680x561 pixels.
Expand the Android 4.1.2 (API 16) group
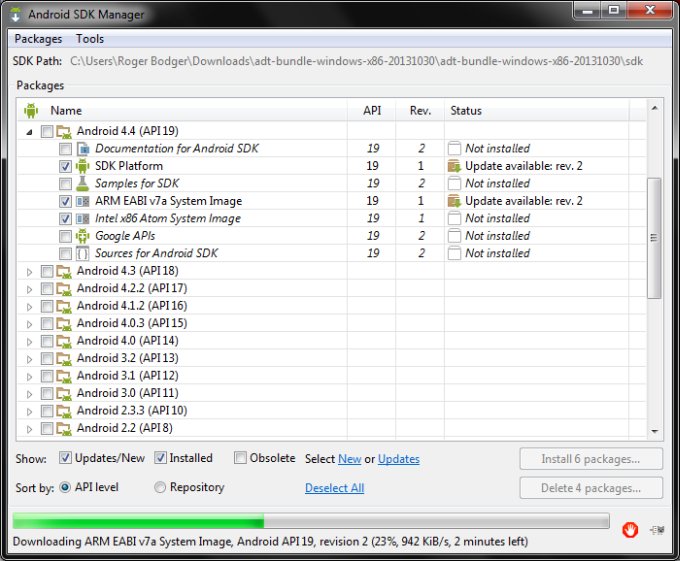click(29, 307)
